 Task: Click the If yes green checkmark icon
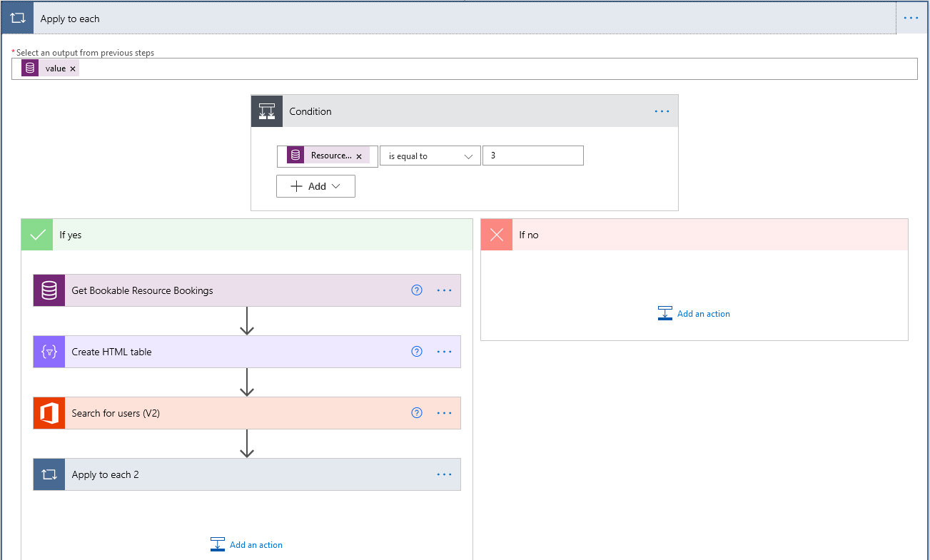[x=37, y=235]
